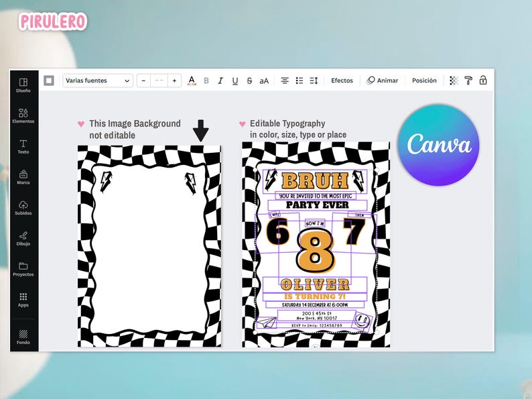The width and height of the screenshot is (532, 399).
Task: Select the OLIVER name text
Action: (315, 284)
